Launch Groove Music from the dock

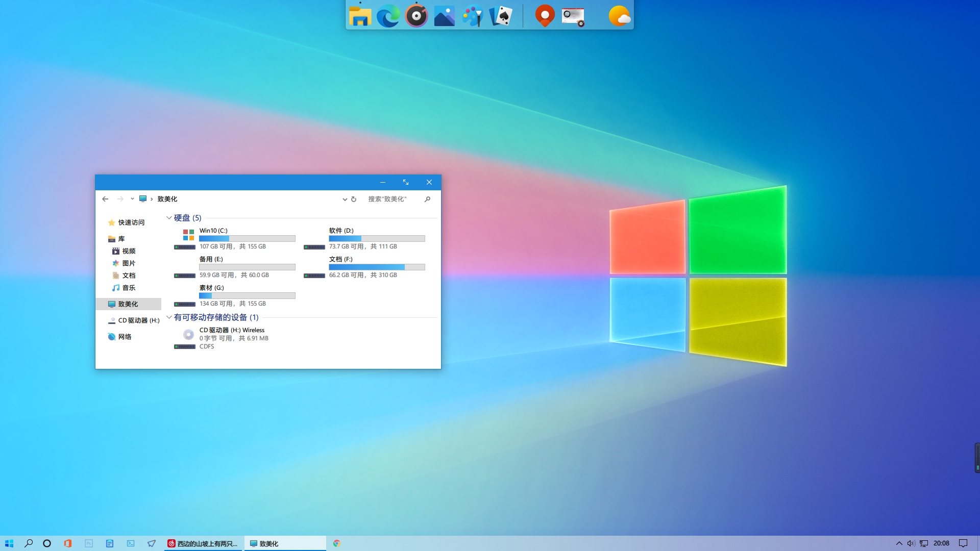[x=416, y=16]
